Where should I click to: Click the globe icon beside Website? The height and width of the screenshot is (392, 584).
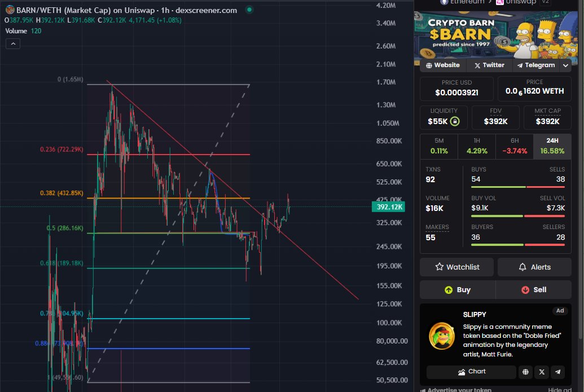(x=429, y=65)
